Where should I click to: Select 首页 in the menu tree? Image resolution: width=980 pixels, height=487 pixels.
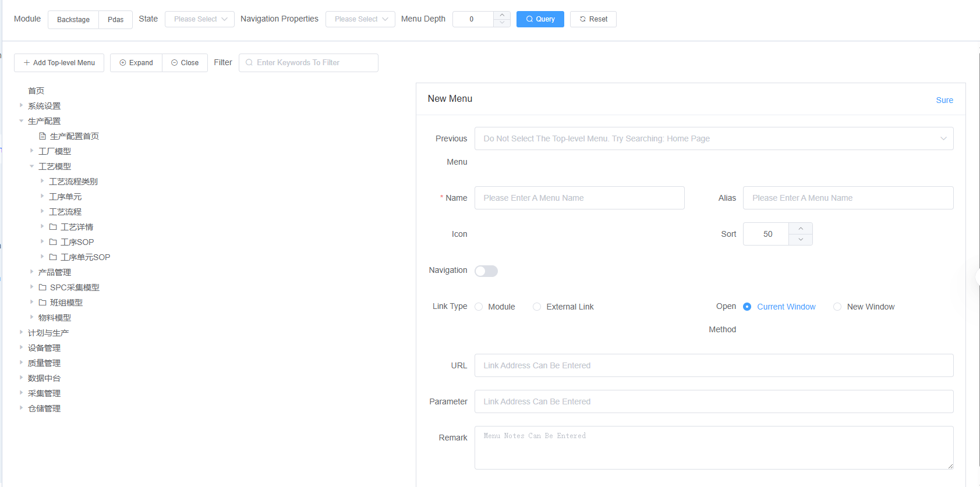(36, 91)
